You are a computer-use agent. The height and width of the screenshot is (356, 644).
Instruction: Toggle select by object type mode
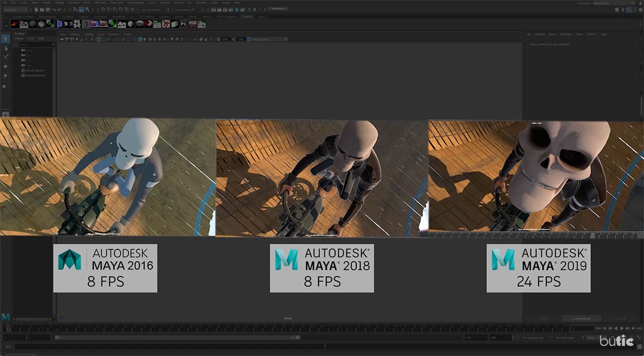pos(81,10)
